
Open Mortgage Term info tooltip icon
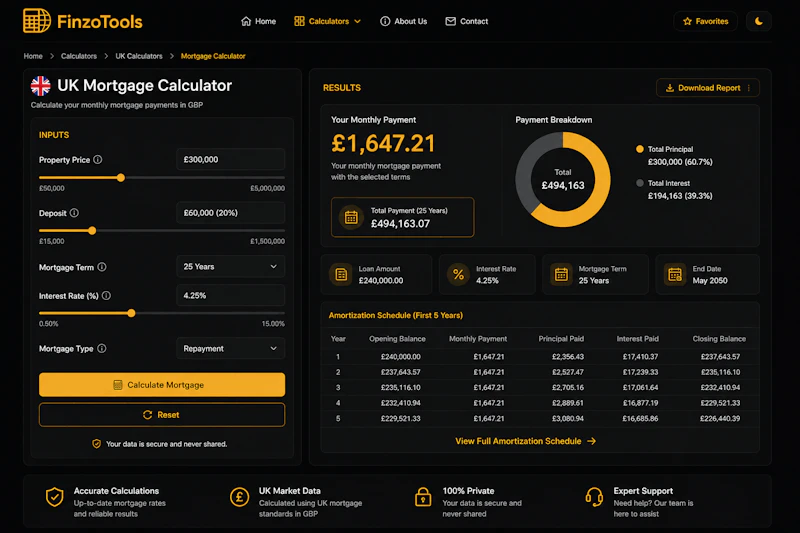[x=102, y=267]
